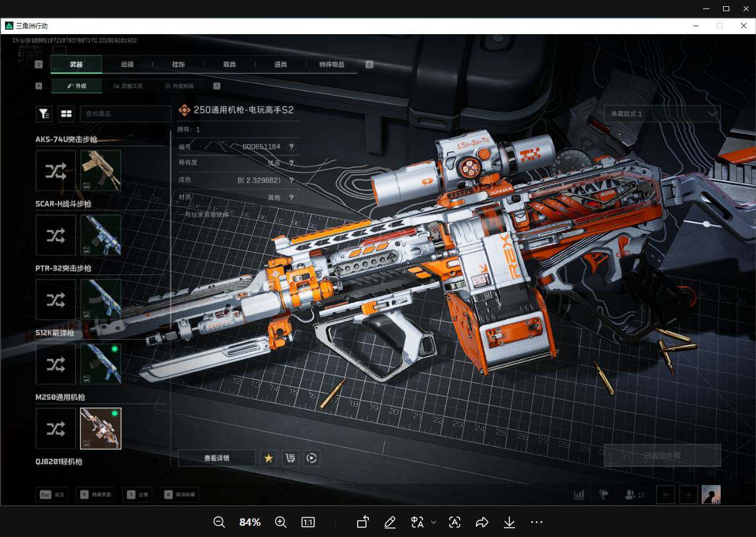Click the wear value B( 2.329682)
The height and width of the screenshot is (537, 756).
pyautogui.click(x=259, y=180)
